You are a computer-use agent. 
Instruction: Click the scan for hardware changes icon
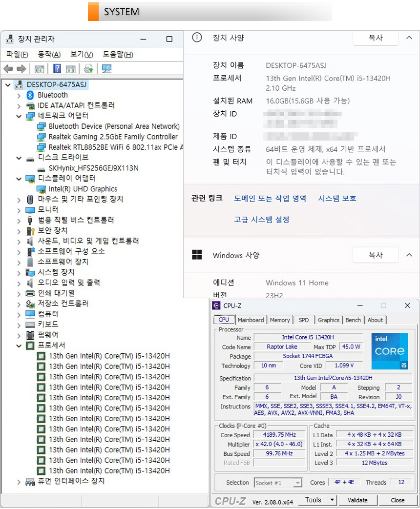(x=106, y=69)
